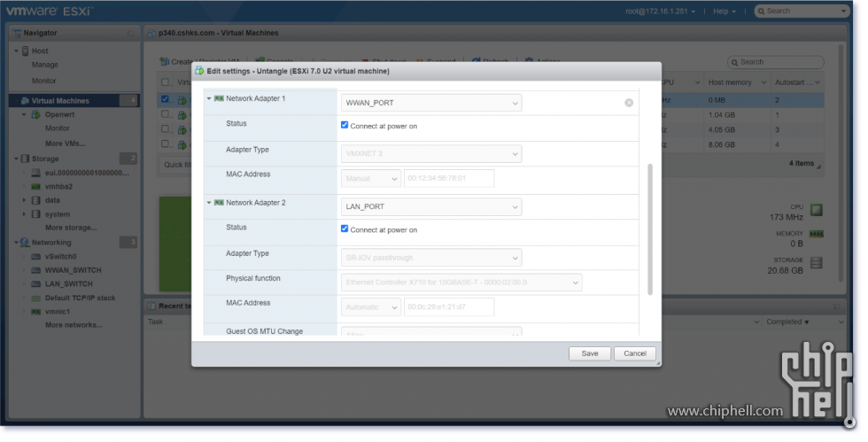Click the vmhba2 adapter icon
The height and width of the screenshot is (442, 868).
coord(36,187)
